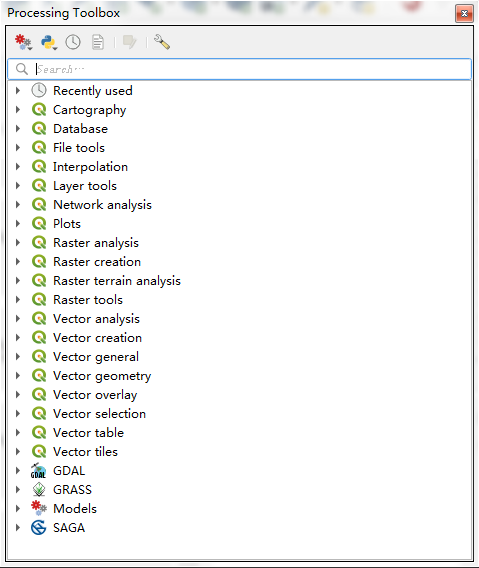Click the QGIS icon beside Plots

pyautogui.click(x=39, y=224)
